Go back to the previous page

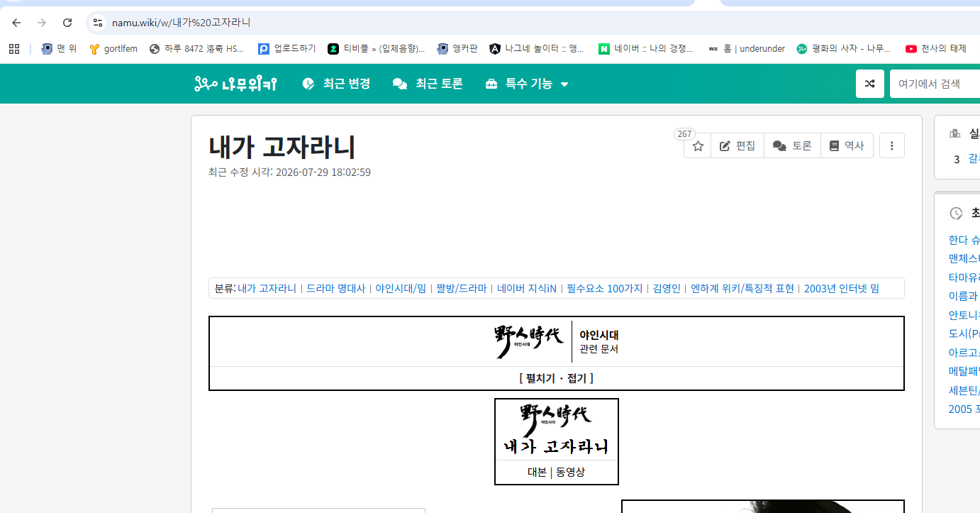(16, 23)
